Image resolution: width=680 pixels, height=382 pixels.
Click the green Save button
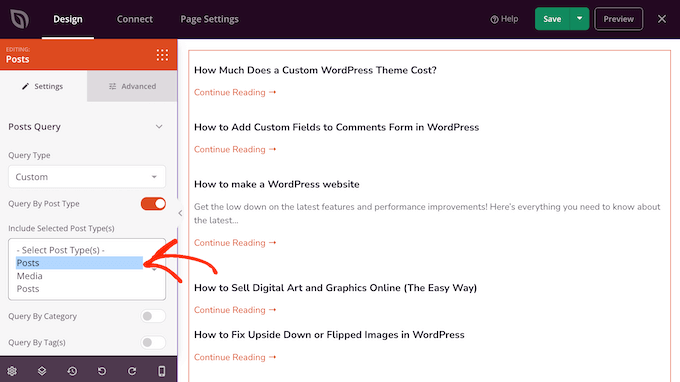pos(552,19)
